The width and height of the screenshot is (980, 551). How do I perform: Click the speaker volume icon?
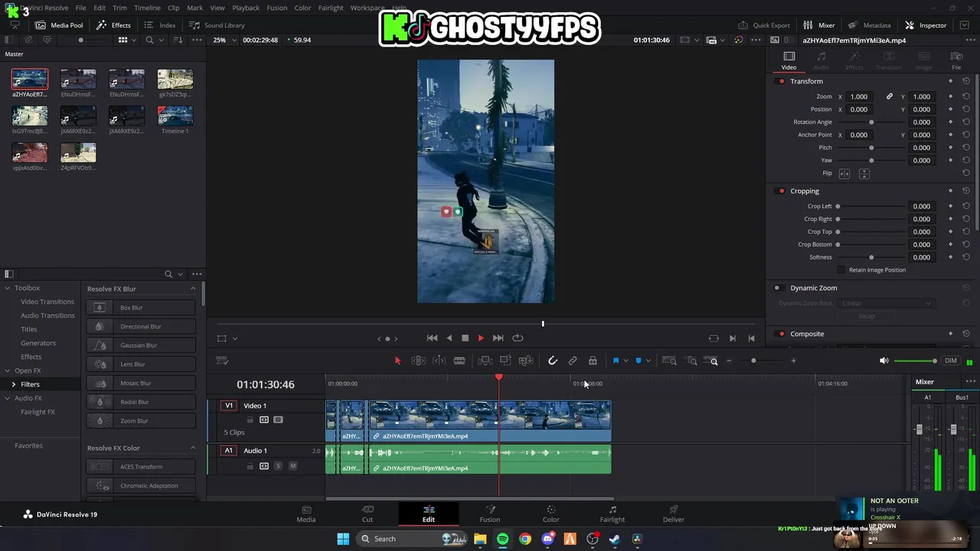(884, 360)
